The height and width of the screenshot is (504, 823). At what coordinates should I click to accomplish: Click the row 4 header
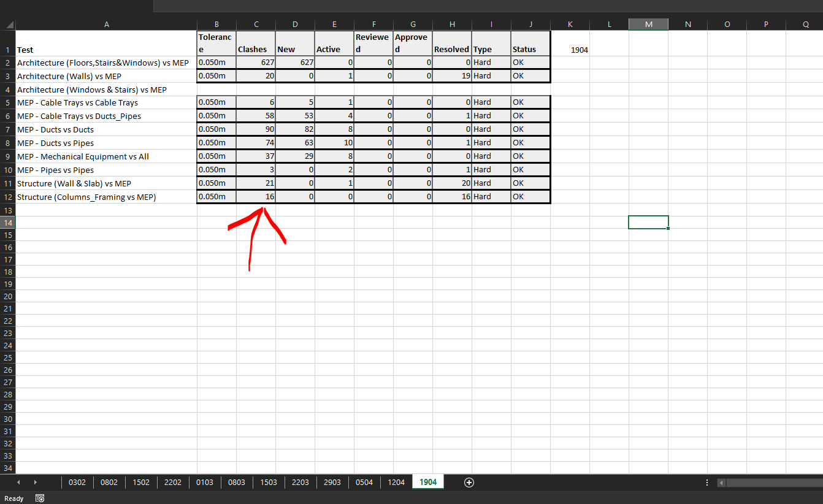point(7,90)
